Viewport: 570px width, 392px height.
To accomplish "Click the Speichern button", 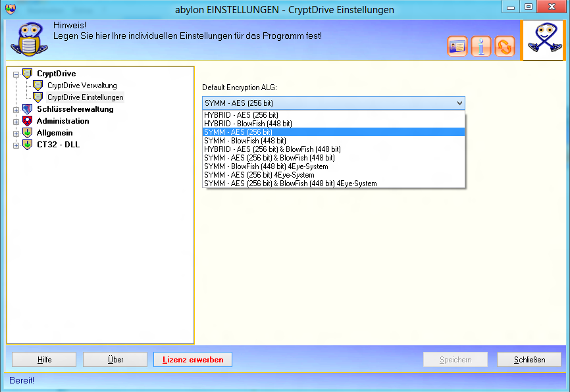I will [x=455, y=360].
